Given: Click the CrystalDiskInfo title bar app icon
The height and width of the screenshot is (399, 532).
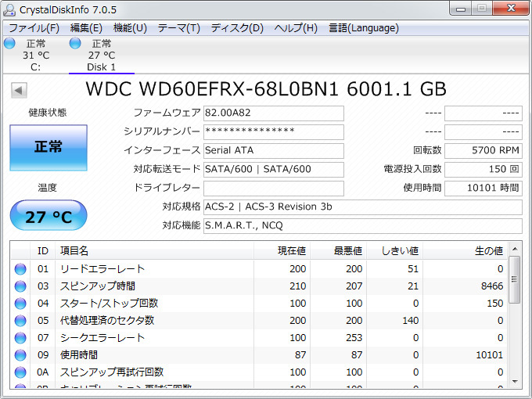Looking at the screenshot, I should (x=9, y=10).
